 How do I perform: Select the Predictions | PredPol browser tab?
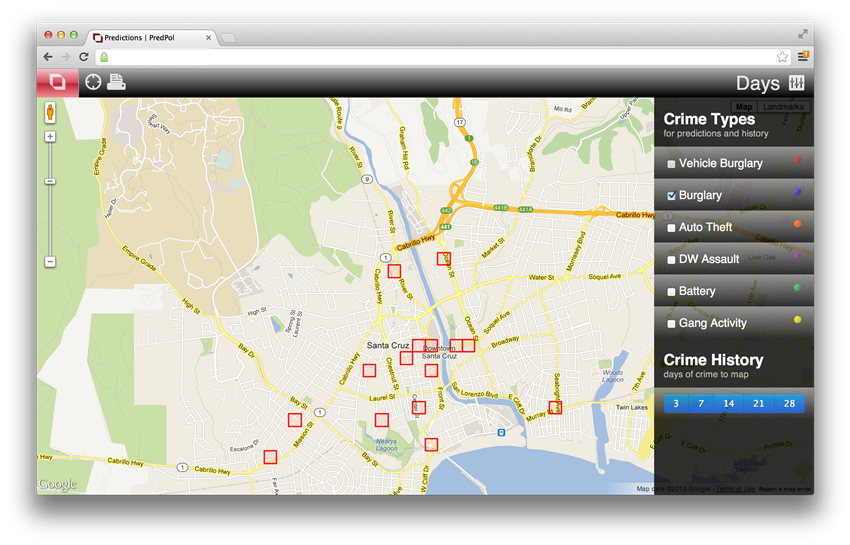point(152,38)
